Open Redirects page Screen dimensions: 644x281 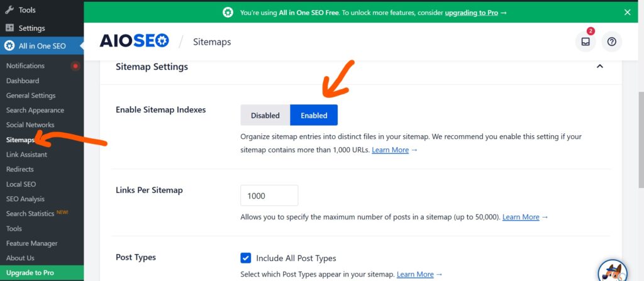19,169
